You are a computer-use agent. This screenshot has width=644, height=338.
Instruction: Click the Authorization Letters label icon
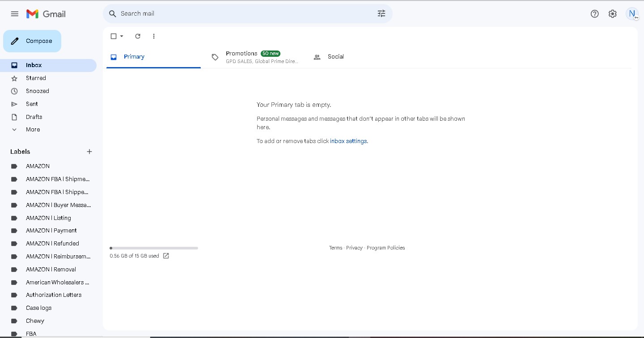pyautogui.click(x=14, y=295)
